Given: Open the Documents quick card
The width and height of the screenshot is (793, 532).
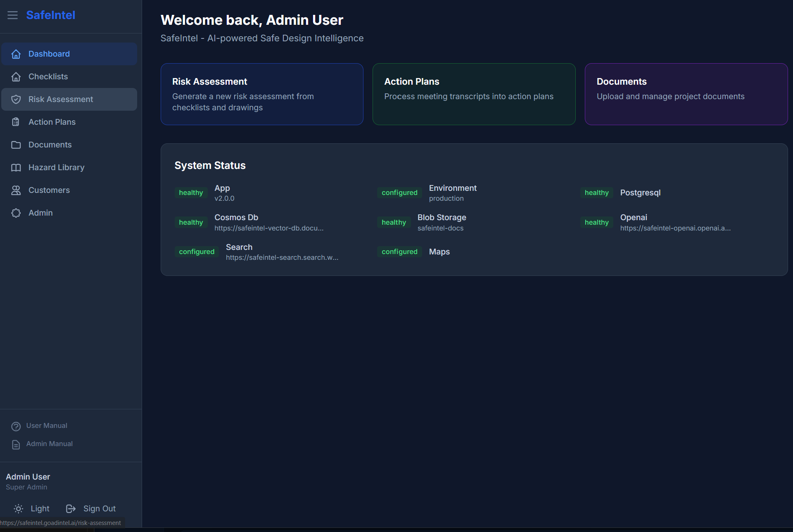Looking at the screenshot, I should [686, 94].
